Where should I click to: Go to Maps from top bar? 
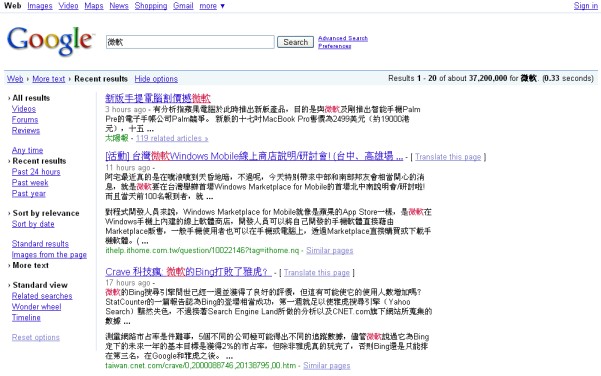click(94, 6)
